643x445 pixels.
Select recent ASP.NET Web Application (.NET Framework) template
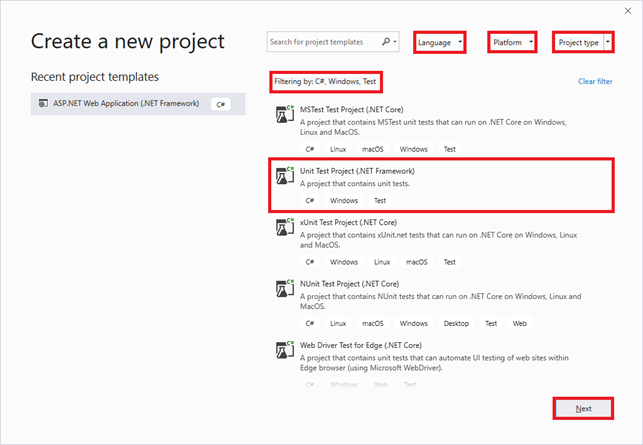[x=138, y=104]
